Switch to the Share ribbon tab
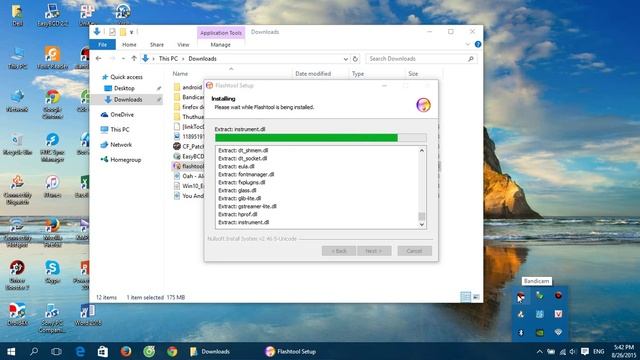 click(x=157, y=44)
